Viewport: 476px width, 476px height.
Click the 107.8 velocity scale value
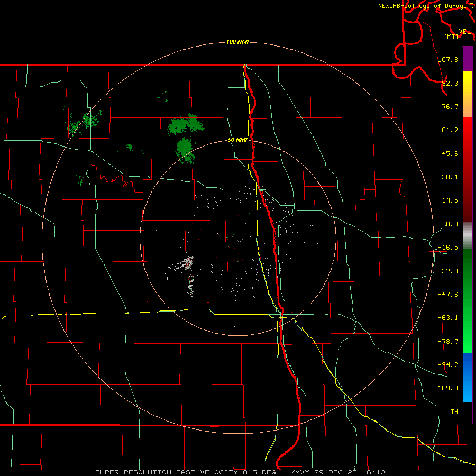coord(448,59)
